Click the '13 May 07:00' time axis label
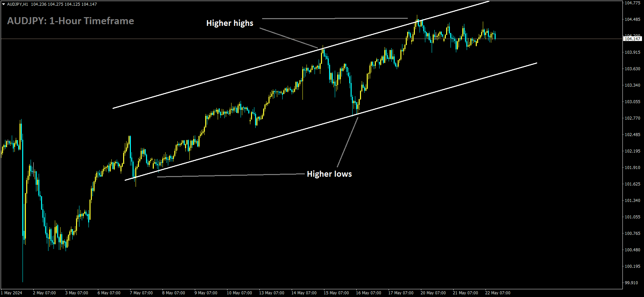Screen dimensions: 644x297 (x=272, y=293)
